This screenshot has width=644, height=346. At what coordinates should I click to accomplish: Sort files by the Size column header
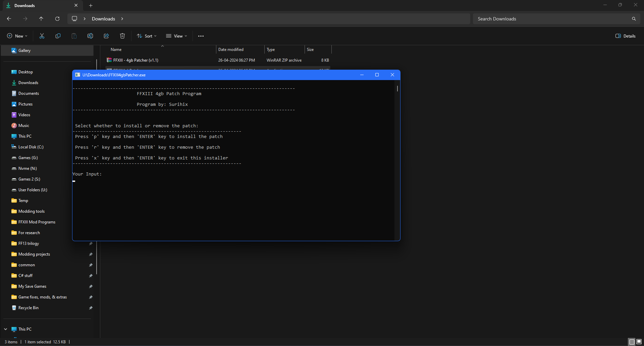pos(318,50)
